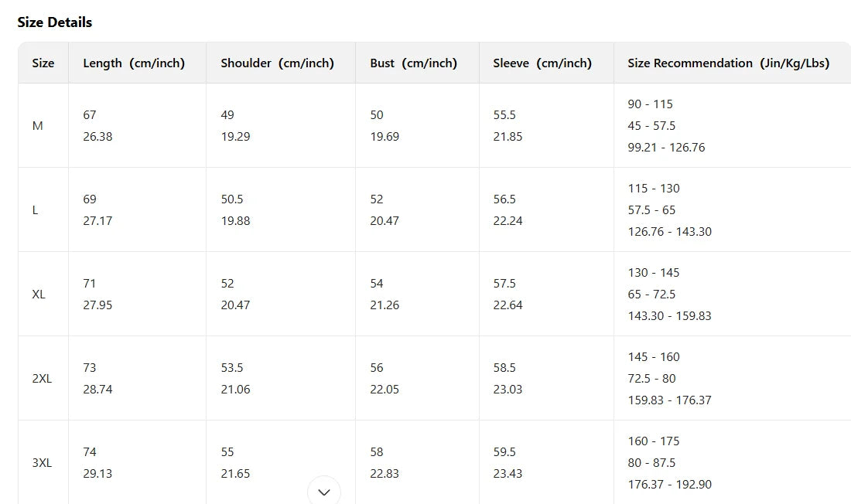Click the M size row label
This screenshot has width=851, height=504.
tap(38, 126)
